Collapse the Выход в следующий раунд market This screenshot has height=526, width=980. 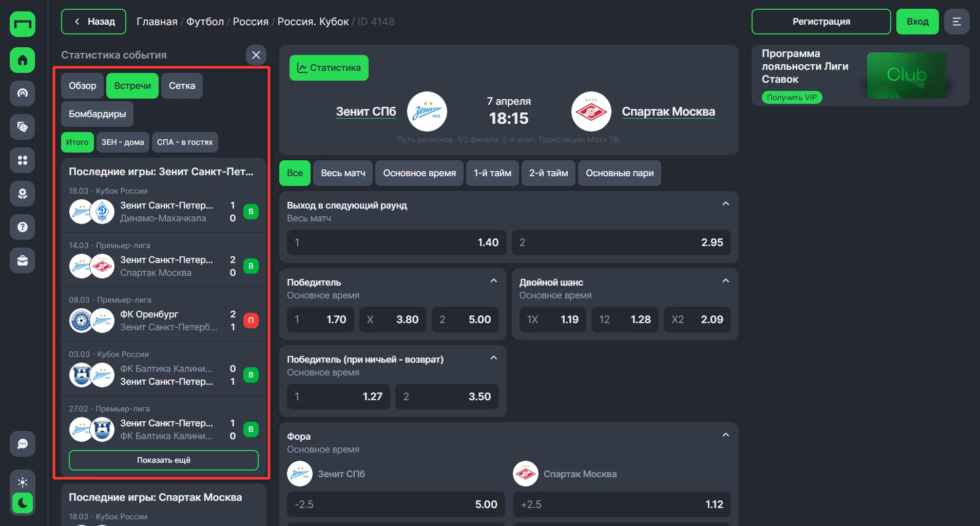725,204
